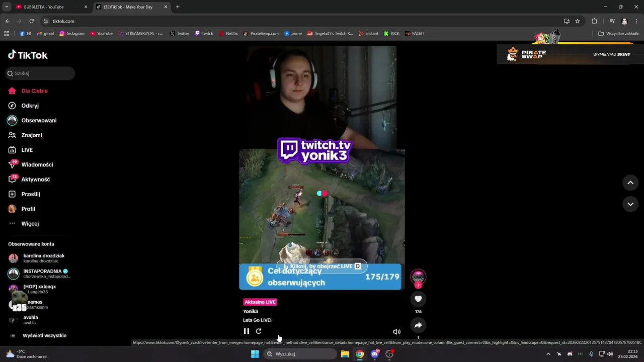Open the PirateSwap.com bookmark
Screen dimensions: 644x362
pos(261,34)
